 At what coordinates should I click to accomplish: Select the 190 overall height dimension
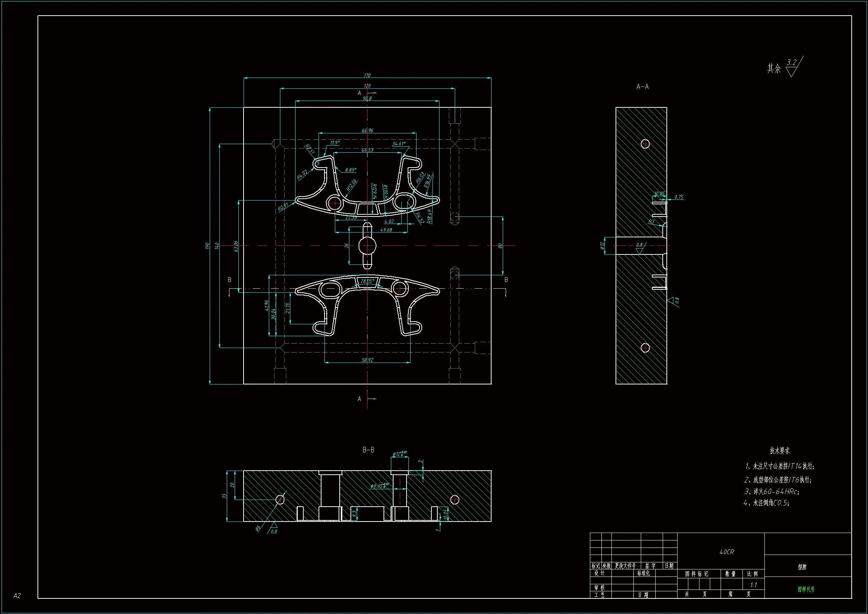pyautogui.click(x=207, y=246)
